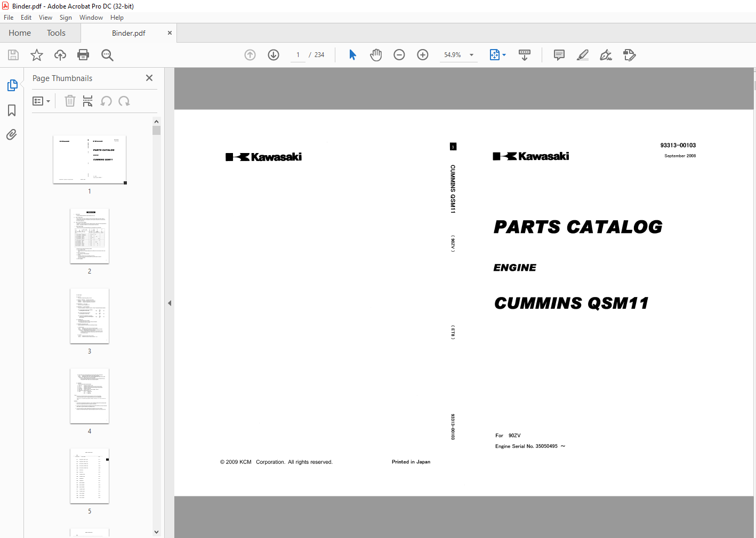Zoom out with minus icon
The height and width of the screenshot is (538, 756).
tap(399, 55)
